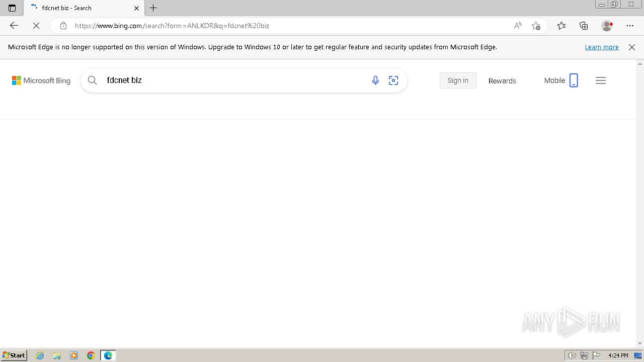Click the Bing search magnifier icon

tap(93, 80)
